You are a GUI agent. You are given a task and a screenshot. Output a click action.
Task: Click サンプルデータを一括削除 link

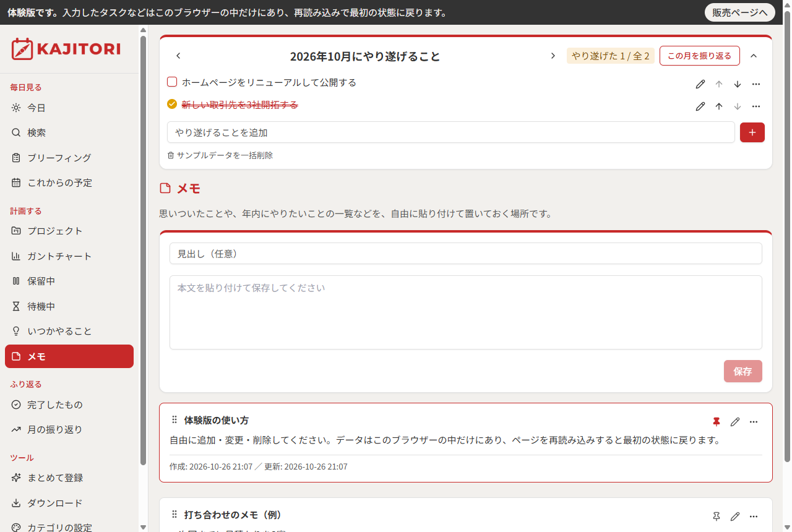[x=220, y=155]
